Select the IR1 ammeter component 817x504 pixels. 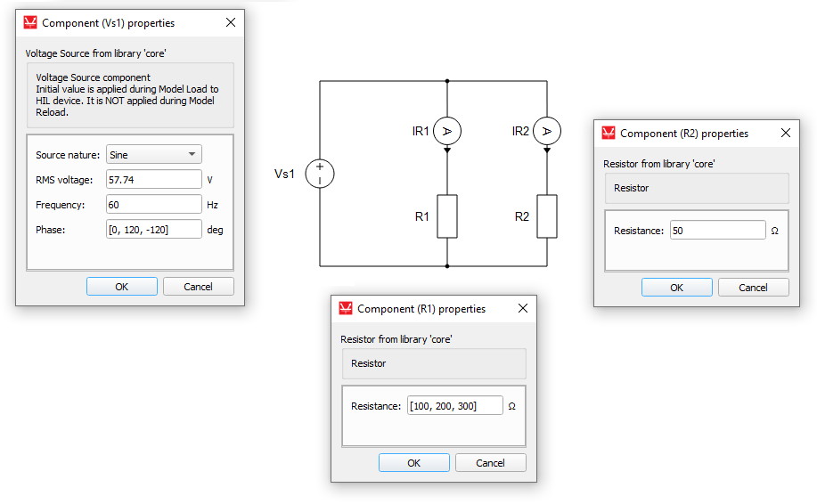[446, 132]
